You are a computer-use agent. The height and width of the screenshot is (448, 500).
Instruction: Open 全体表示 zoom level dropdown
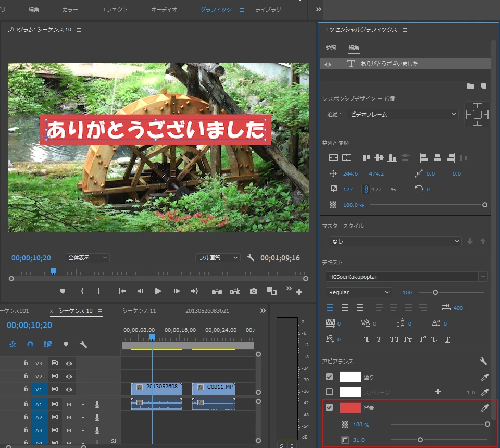tap(87, 257)
